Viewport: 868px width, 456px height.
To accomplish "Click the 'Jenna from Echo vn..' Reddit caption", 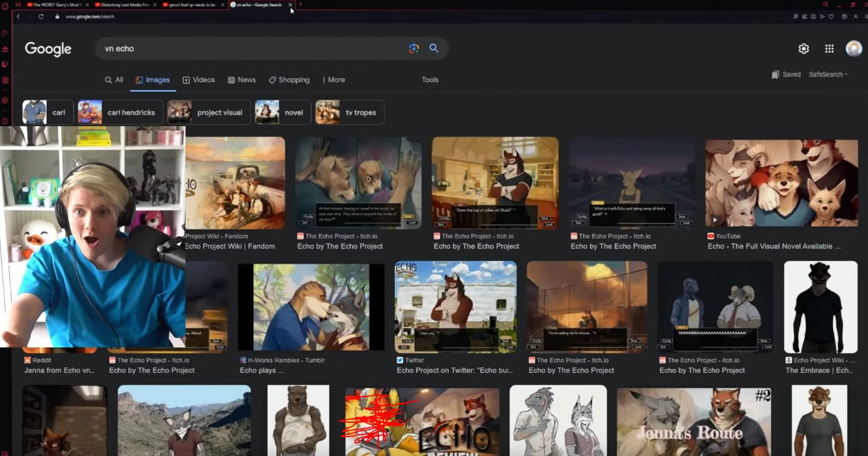I will click(x=60, y=370).
